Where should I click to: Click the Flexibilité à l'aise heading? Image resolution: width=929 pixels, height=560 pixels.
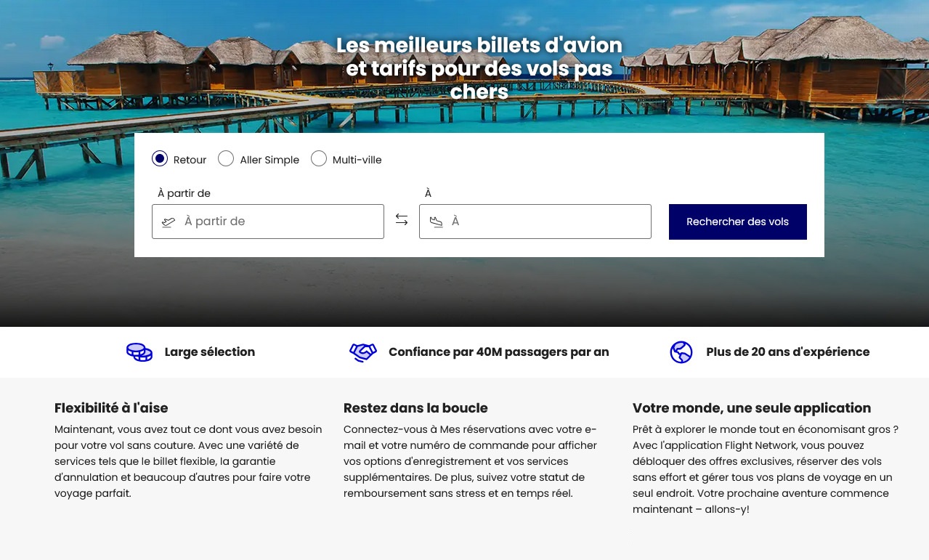point(111,408)
